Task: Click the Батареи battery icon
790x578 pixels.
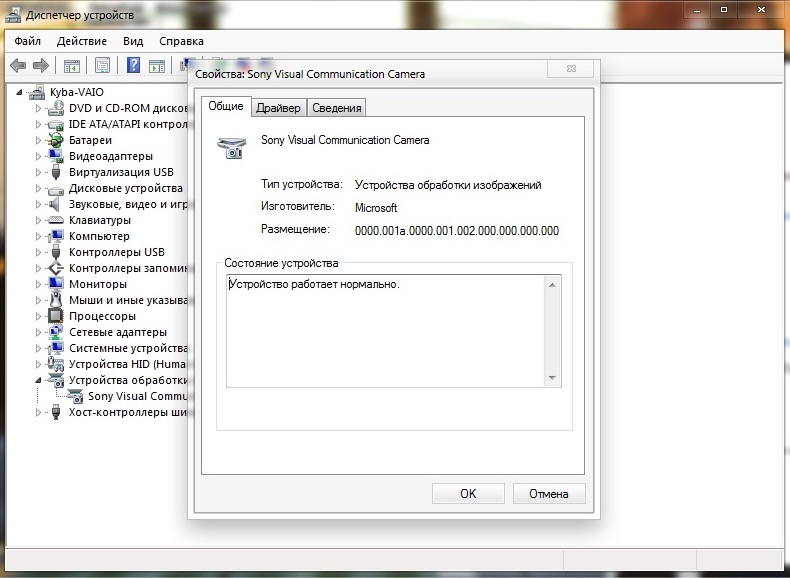Action: pyautogui.click(x=56, y=140)
